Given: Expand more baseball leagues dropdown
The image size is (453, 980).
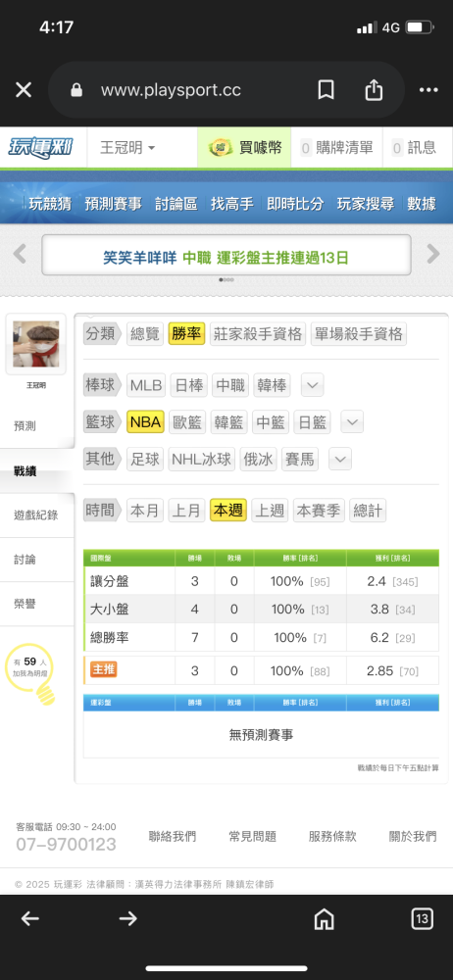Looking at the screenshot, I should coord(312,385).
